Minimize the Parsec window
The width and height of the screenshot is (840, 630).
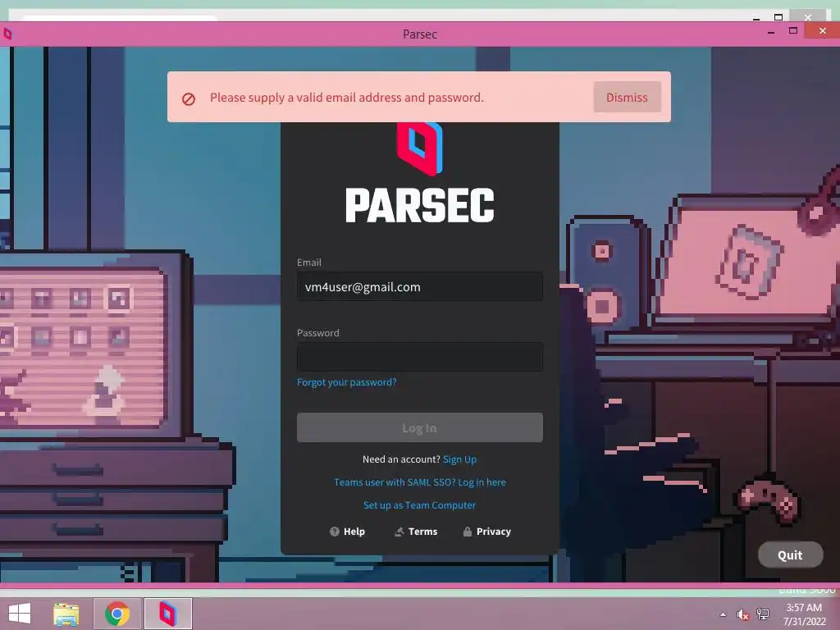771,32
